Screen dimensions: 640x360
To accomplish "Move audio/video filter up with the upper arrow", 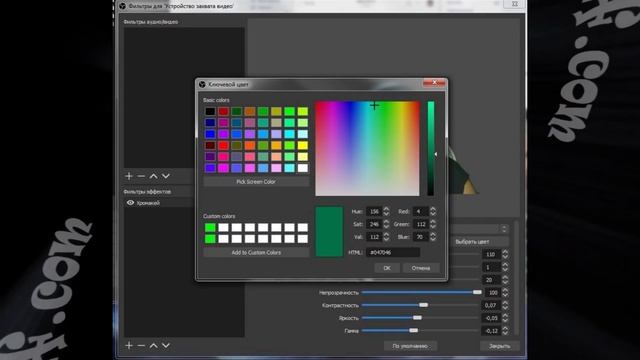I will click(153, 176).
